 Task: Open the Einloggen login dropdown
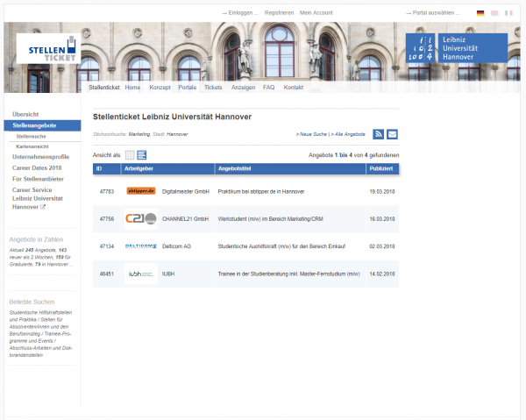coord(240,13)
